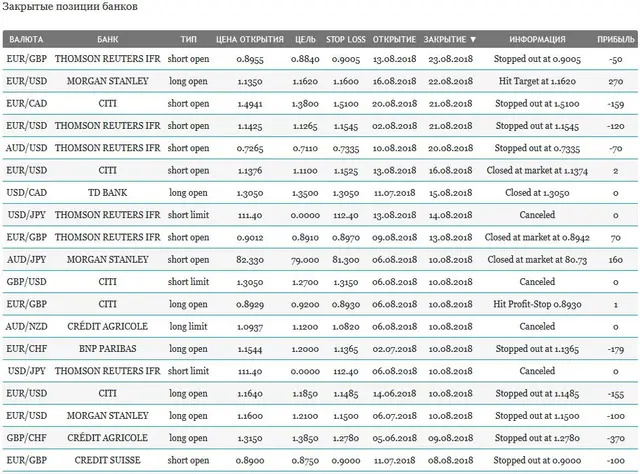The image size is (640, 474).
Task: Click stop loss value 0.7335
Action: pos(346,149)
